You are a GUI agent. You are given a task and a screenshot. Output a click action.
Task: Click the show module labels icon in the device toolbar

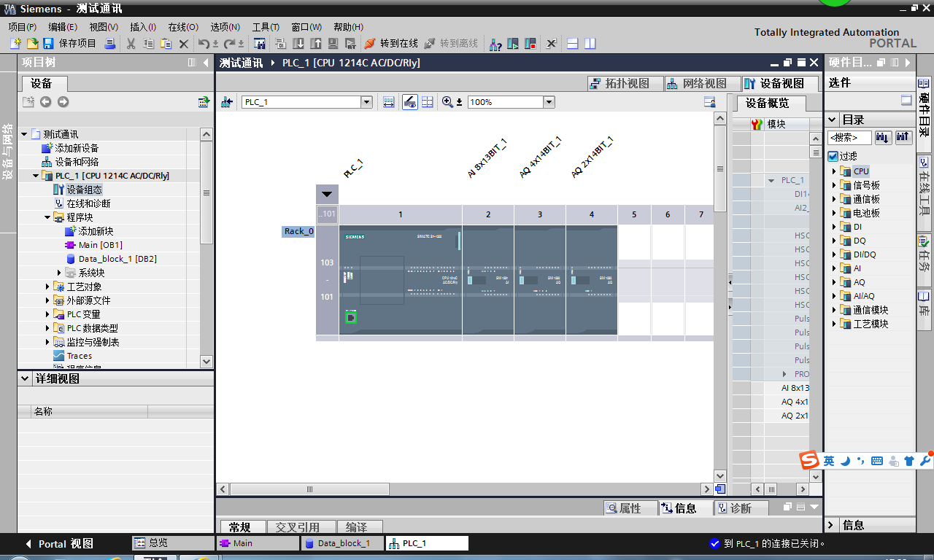410,102
